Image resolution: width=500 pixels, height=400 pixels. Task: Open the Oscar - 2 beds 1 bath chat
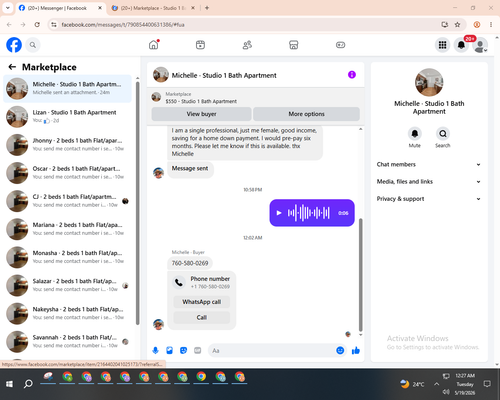pyautogui.click(x=67, y=173)
